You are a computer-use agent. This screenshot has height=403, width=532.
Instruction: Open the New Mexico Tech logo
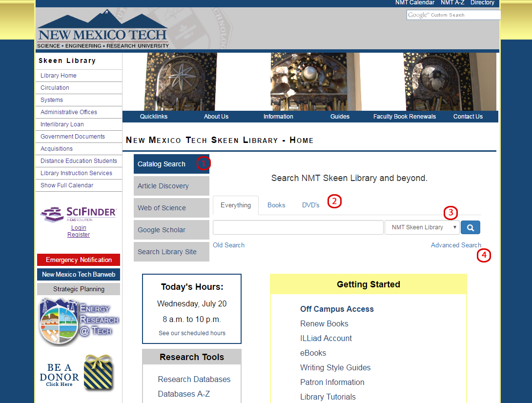pos(102,29)
